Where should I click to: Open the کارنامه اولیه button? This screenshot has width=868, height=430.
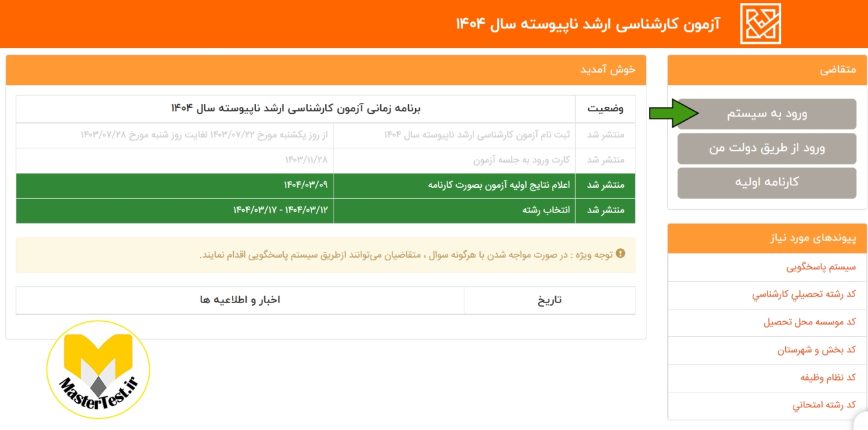point(767,183)
